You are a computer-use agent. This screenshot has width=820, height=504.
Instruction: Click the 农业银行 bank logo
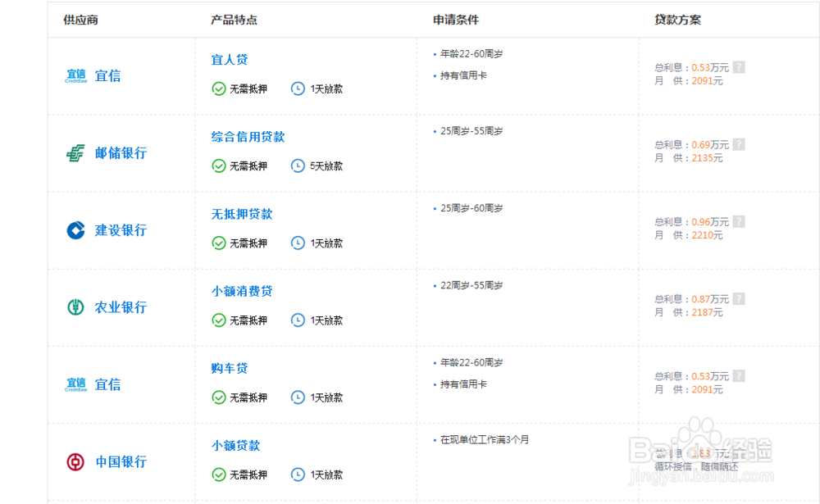click(x=76, y=308)
